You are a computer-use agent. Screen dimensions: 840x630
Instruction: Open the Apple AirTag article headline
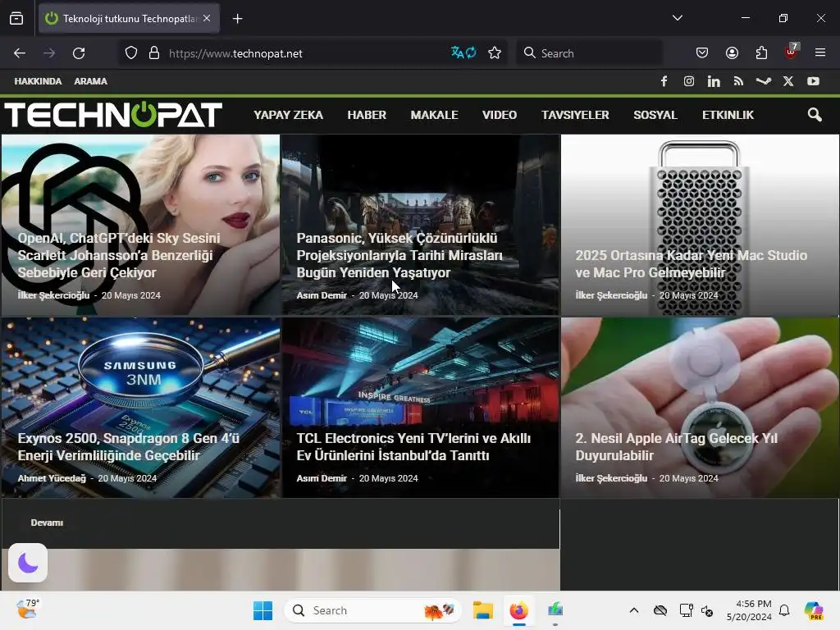coord(676,446)
